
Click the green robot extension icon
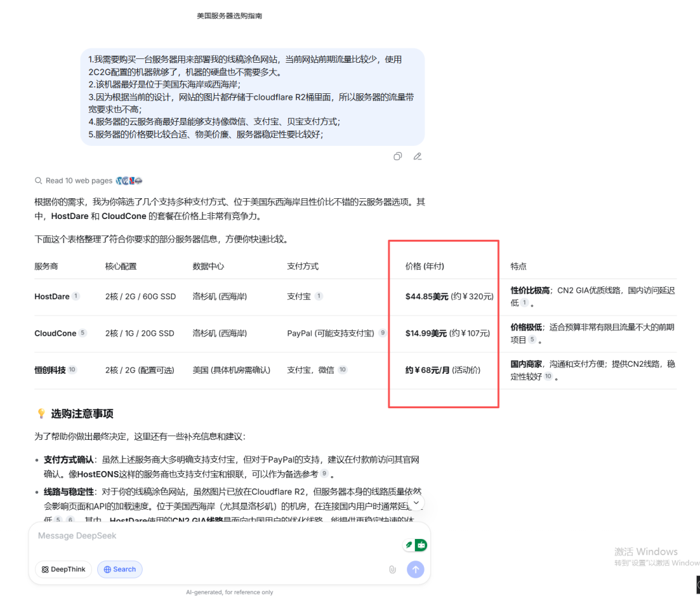(x=421, y=545)
